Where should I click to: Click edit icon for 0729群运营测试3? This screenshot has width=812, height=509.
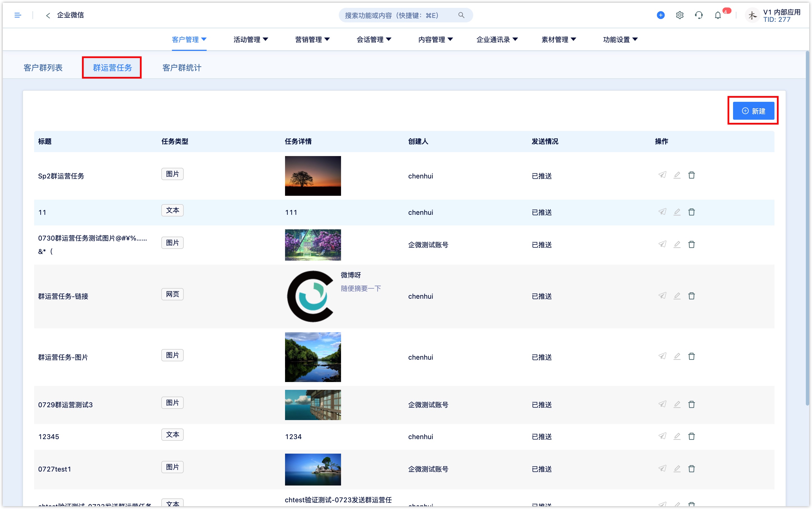point(677,405)
